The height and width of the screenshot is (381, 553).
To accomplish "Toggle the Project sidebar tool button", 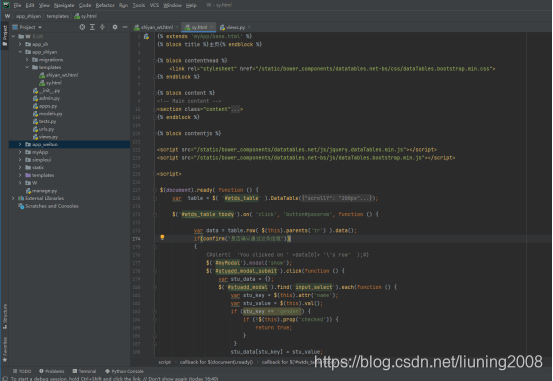I will [5, 35].
